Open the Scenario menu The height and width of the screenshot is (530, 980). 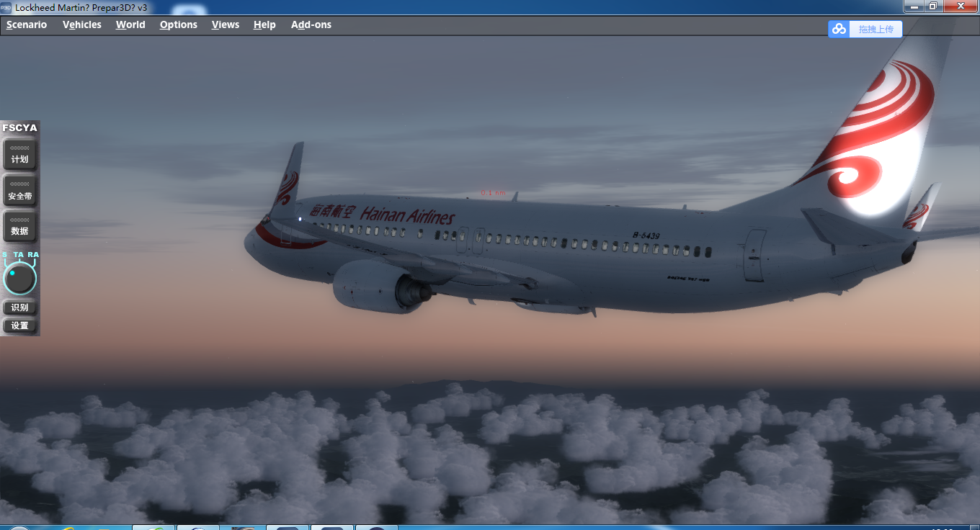pyautogui.click(x=27, y=24)
